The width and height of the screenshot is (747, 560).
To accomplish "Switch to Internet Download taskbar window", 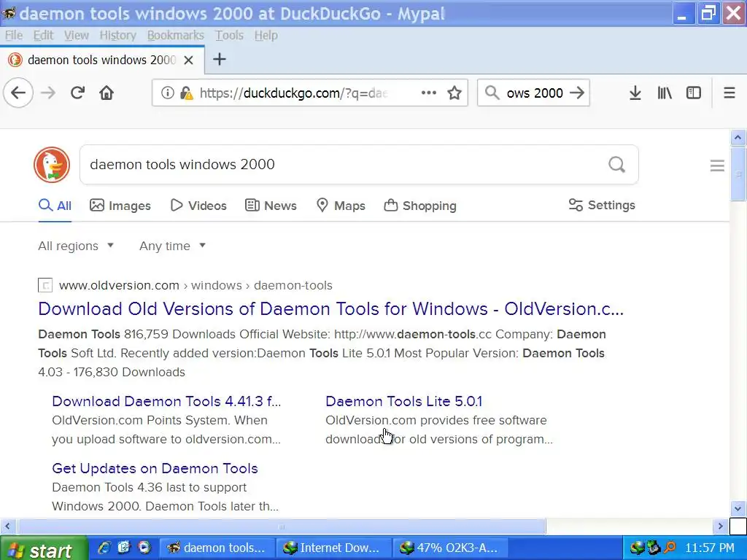I will click(x=333, y=548).
